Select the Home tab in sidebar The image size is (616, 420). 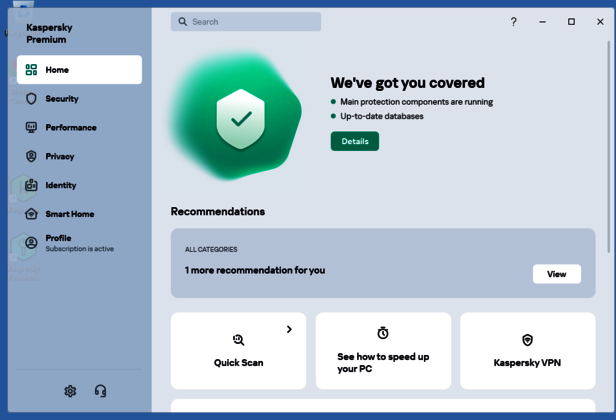[79, 70]
